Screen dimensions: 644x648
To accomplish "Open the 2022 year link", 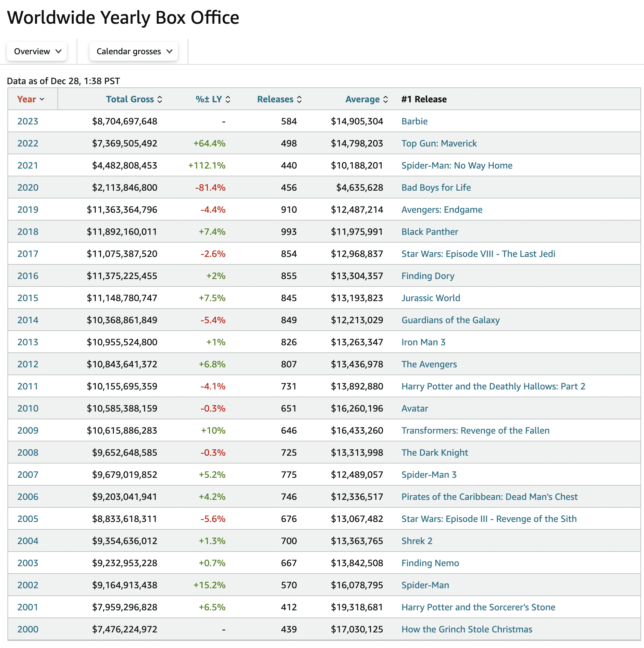I will [28, 143].
